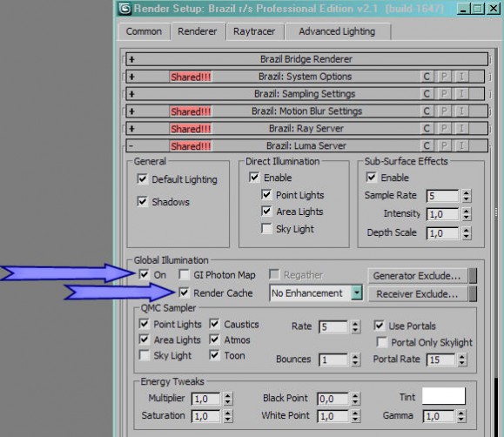Image resolution: width=504 pixels, height=437 pixels.
Task: Click the Generator Exclude button
Action: tap(417, 276)
